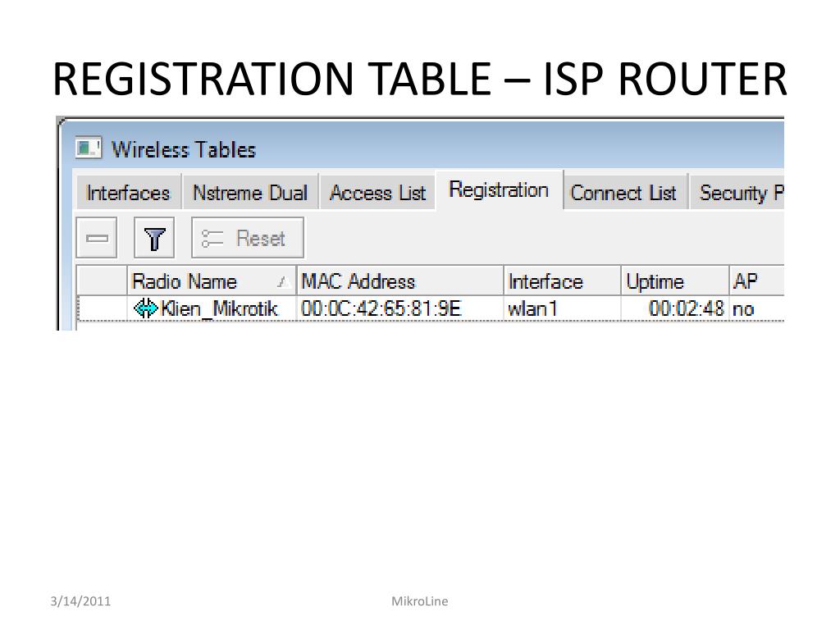
Task: Sort table by Uptime column
Action: click(x=675, y=281)
